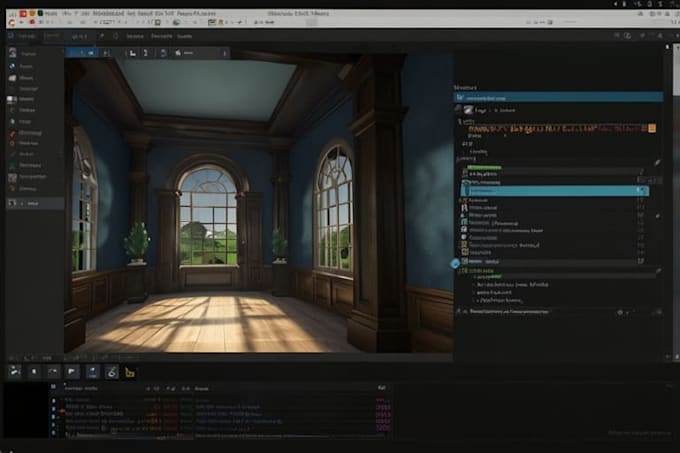Click the top icon in left sidebar
Viewport: 680px width, 453px height.
[12, 52]
